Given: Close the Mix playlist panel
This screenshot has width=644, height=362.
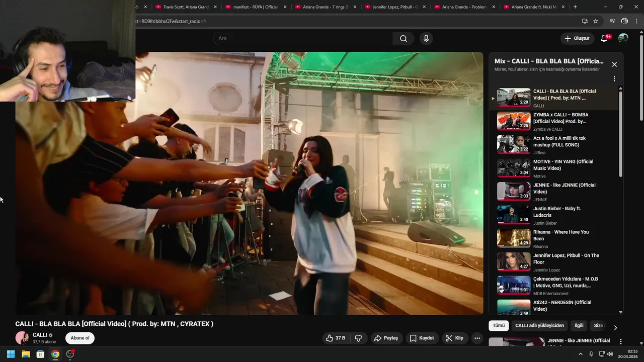Looking at the screenshot, I should [614, 64].
